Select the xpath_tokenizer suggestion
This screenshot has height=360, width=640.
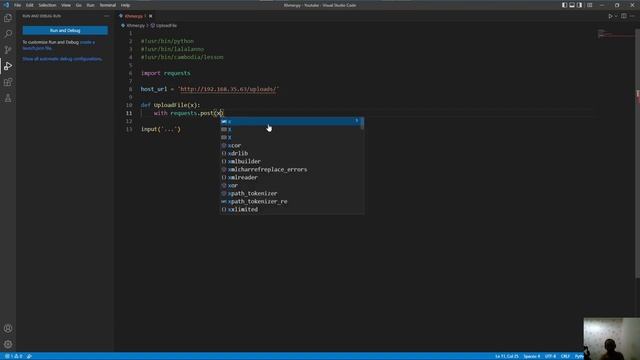coord(292,193)
